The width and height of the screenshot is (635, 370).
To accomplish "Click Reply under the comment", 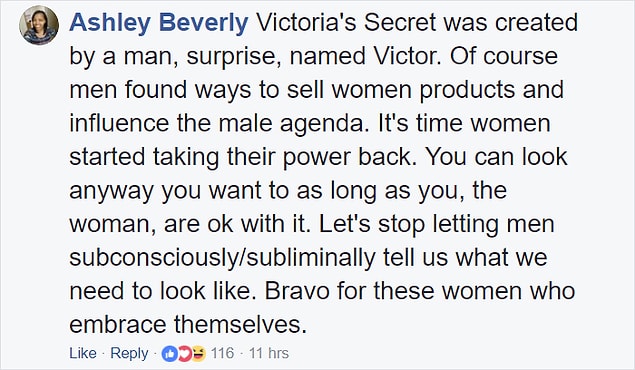I will [129, 353].
